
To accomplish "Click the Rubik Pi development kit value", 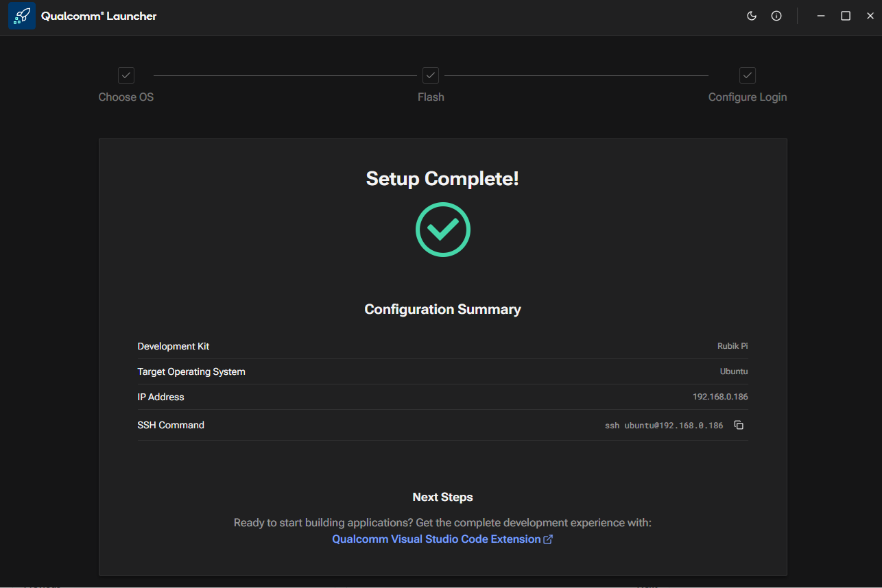I will 732,346.
